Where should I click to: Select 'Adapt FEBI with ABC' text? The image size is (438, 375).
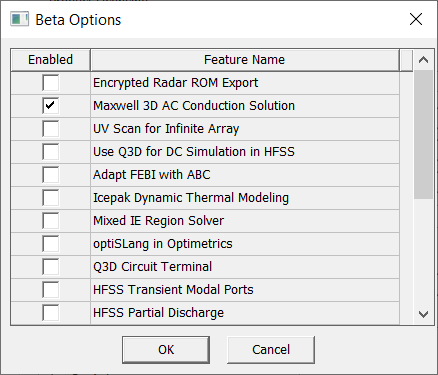[152, 175]
